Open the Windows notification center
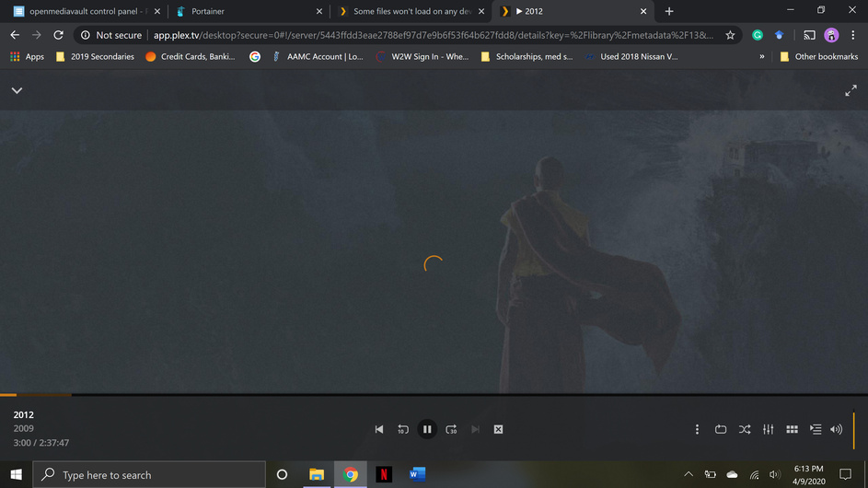 click(x=845, y=475)
